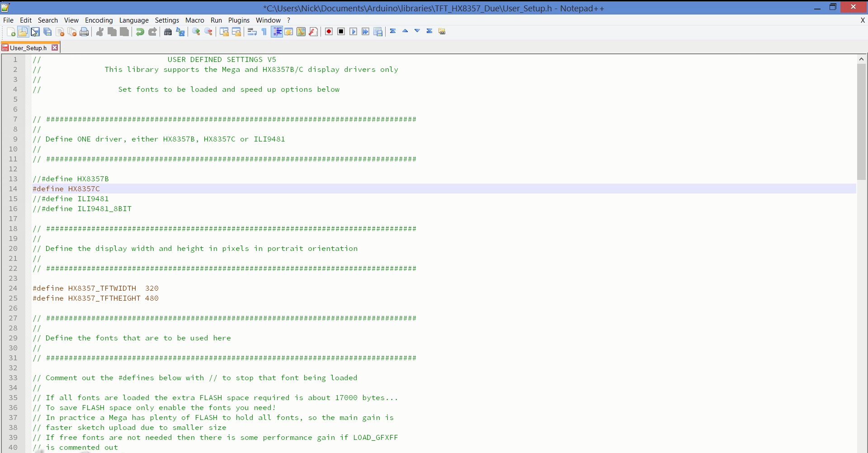Click the Close All documents toolbar icon

[72, 32]
